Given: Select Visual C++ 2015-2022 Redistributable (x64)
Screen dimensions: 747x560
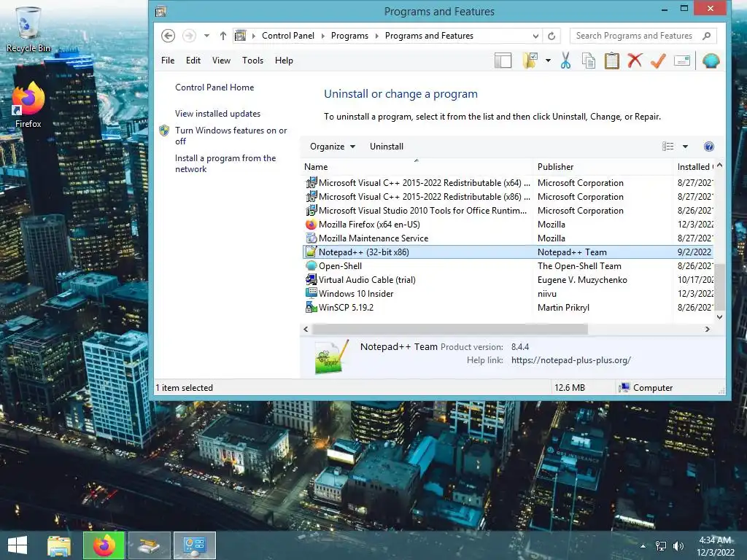Looking at the screenshot, I should [508, 183].
